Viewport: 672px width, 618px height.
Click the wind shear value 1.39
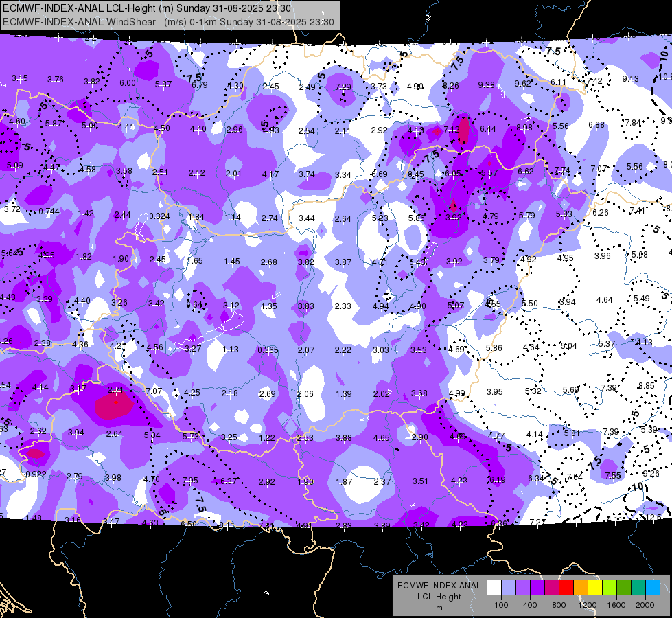(x=344, y=393)
